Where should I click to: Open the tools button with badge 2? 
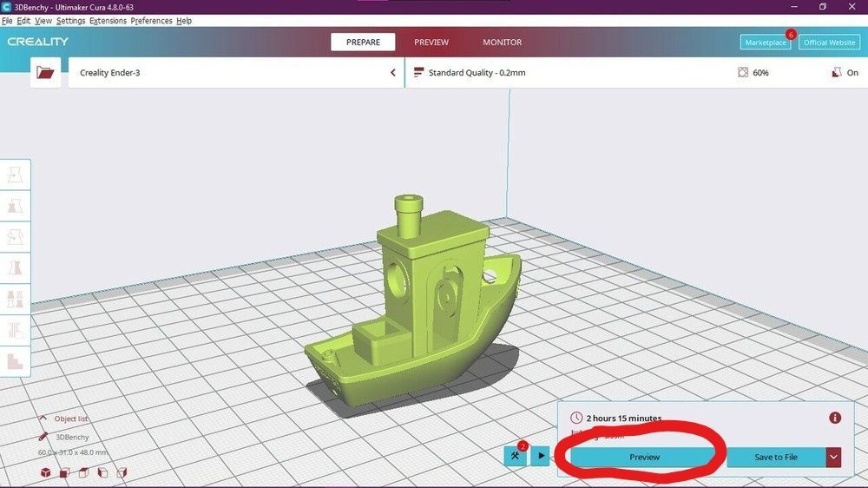(x=516, y=456)
